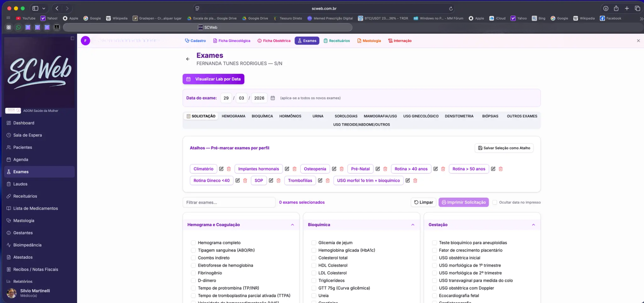644x303 pixels.
Task: Edit the SOP shortcut
Action: click(x=271, y=181)
